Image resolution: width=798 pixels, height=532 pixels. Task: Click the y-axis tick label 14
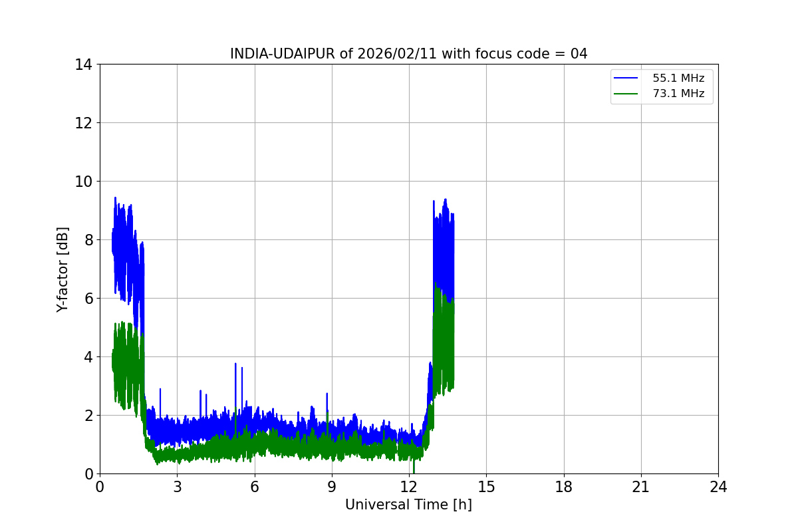(x=83, y=65)
